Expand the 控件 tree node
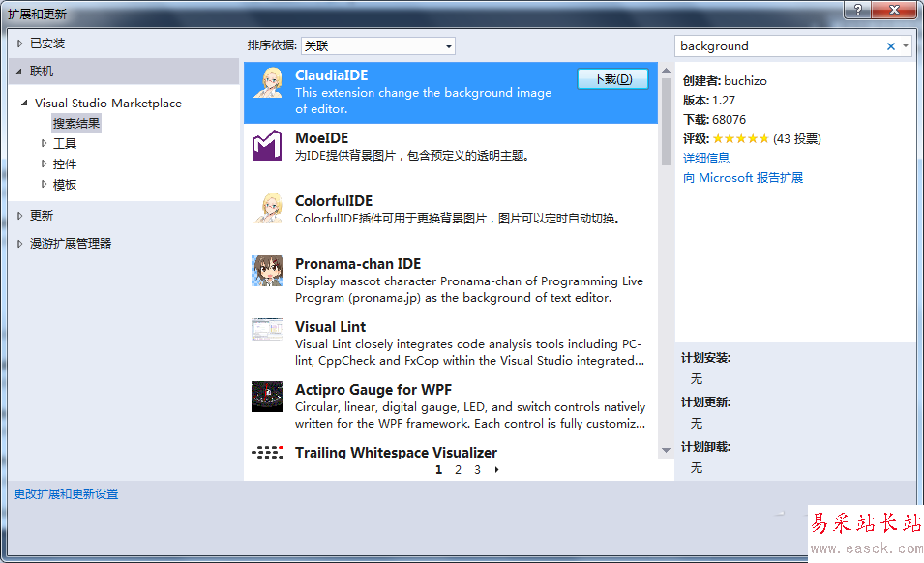Screen dimensions: 924x563 point(44,163)
